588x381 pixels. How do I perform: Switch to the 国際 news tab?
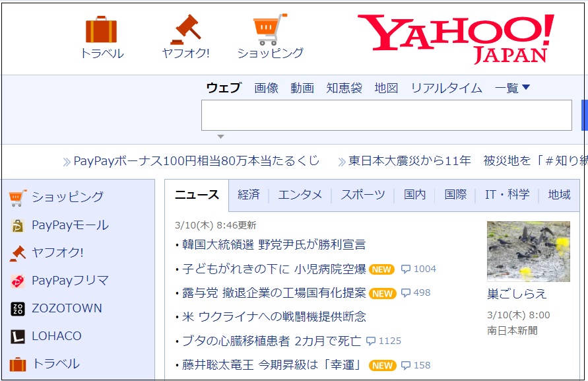tap(455, 194)
